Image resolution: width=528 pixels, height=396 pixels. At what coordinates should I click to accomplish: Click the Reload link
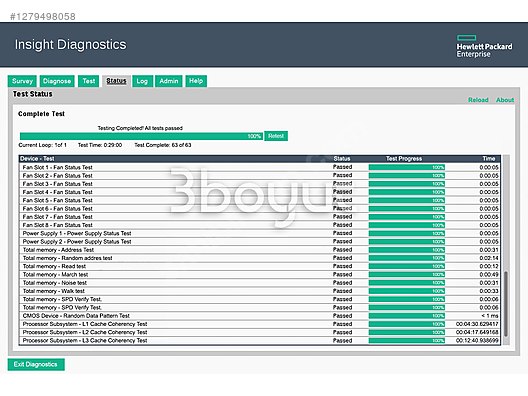[x=478, y=100]
